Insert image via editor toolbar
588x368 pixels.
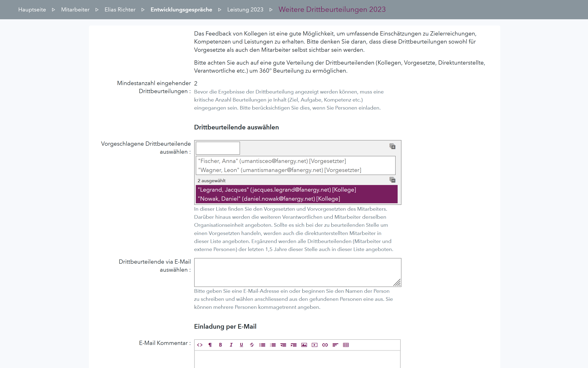point(304,345)
